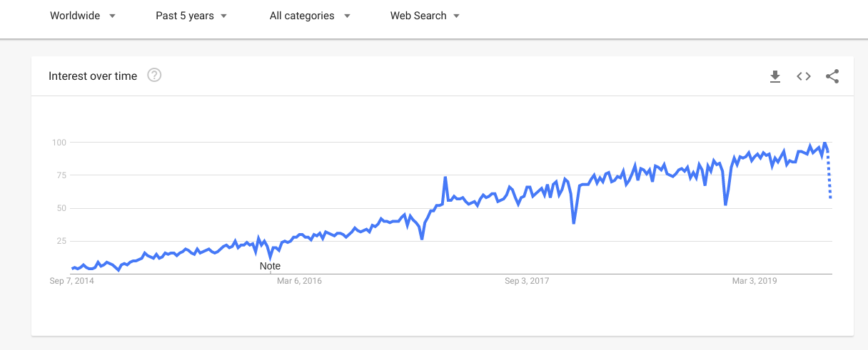The height and width of the screenshot is (350, 868).
Task: Click the Interest over time heading
Action: click(x=93, y=76)
